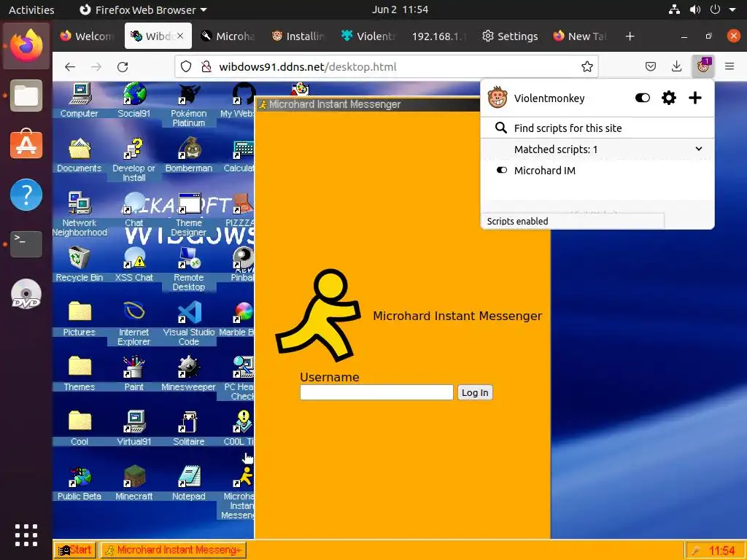The height and width of the screenshot is (560, 747).
Task: Open Network Neighborhood desktop icon
Action: tap(79, 214)
